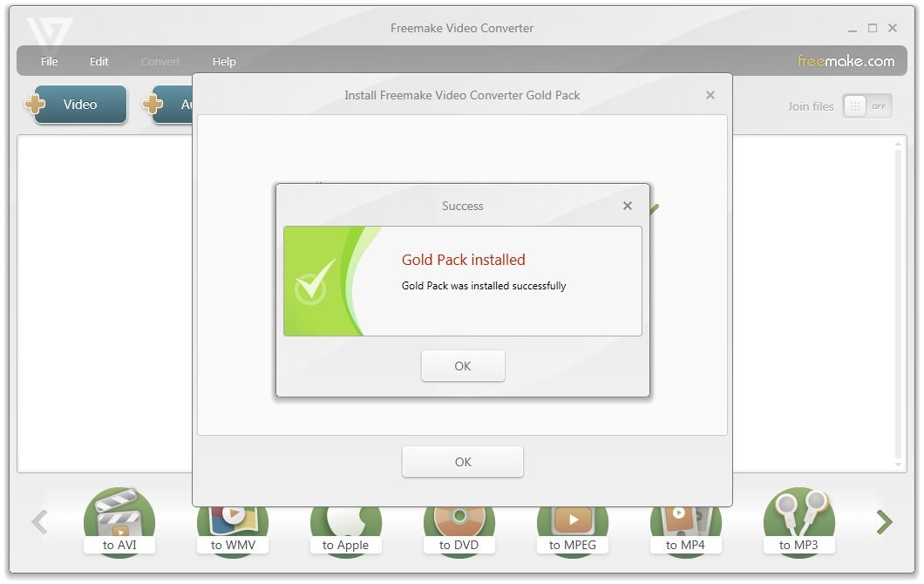This screenshot has height=584, width=924.
Task: Open the File menu
Action: 49,61
